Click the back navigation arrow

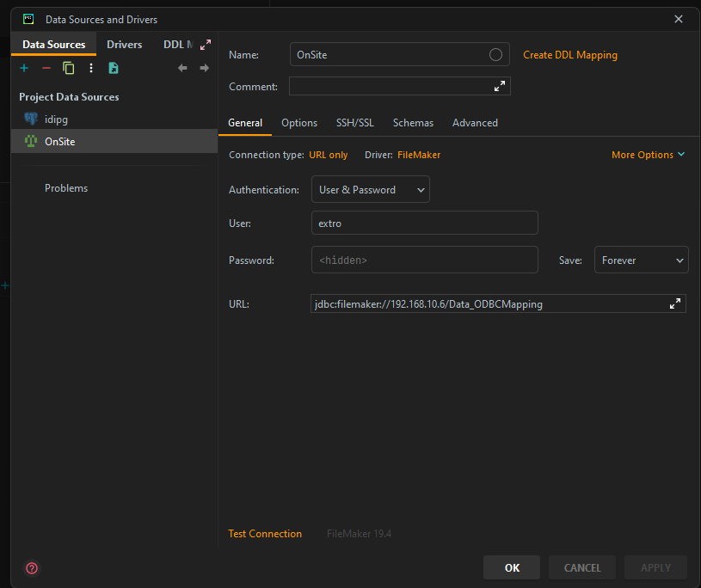point(182,68)
